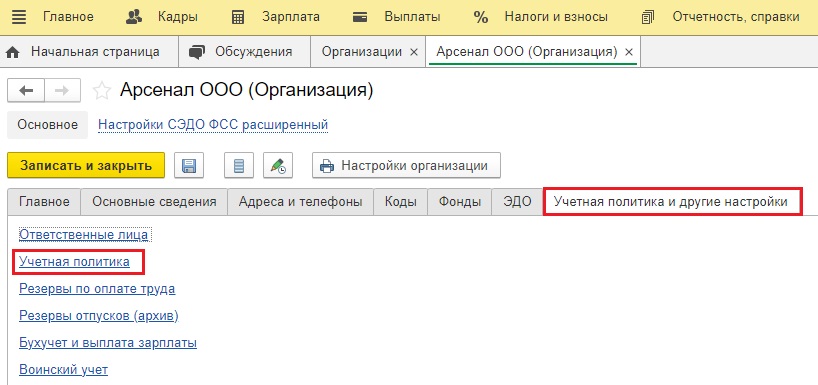The image size is (818, 385).
Task: Switch to the Адреса и телефоны tab
Action: tap(300, 202)
